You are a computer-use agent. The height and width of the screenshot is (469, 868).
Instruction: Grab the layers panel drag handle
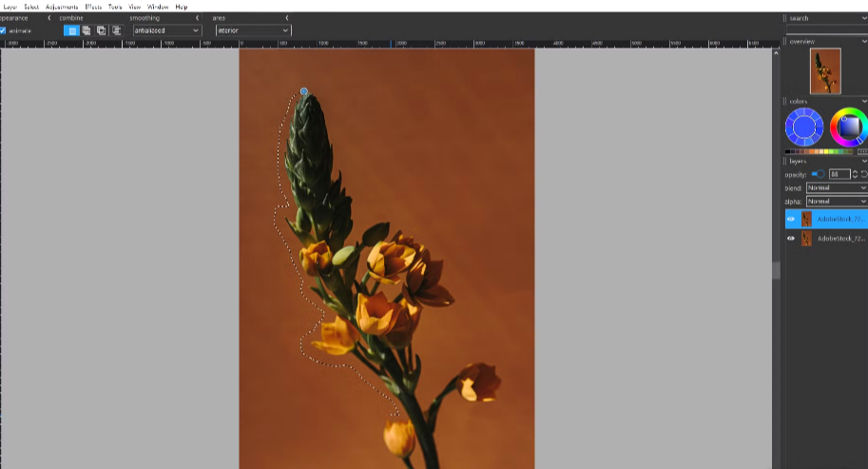coord(785,161)
